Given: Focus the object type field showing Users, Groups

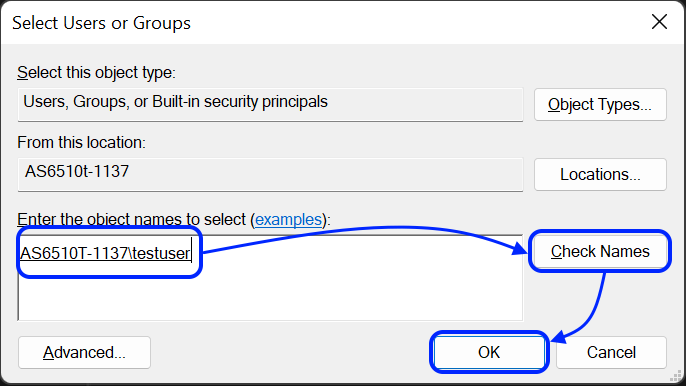Looking at the screenshot, I should (270, 105).
